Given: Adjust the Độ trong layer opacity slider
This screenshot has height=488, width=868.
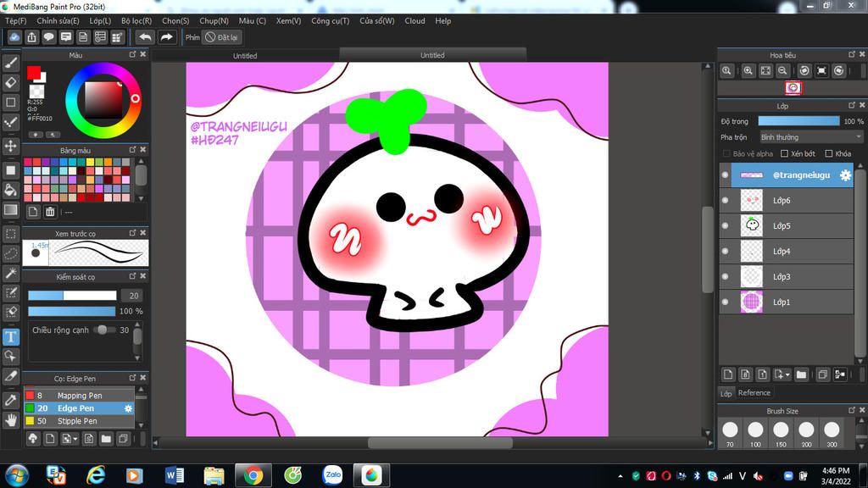Looking at the screenshot, I should point(798,121).
